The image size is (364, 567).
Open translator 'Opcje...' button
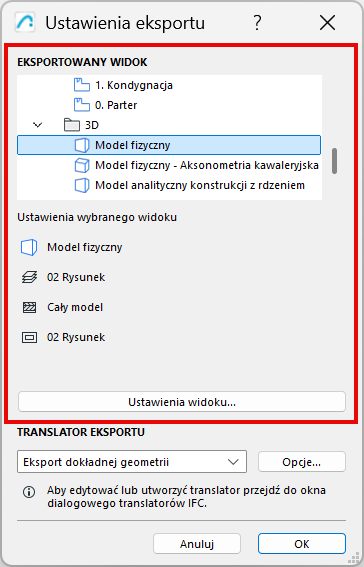301,462
